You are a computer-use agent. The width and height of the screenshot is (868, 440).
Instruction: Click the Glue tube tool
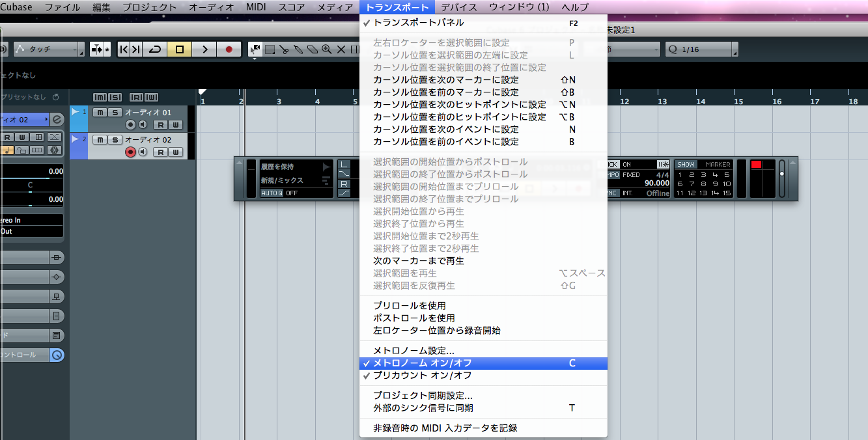tap(298, 49)
